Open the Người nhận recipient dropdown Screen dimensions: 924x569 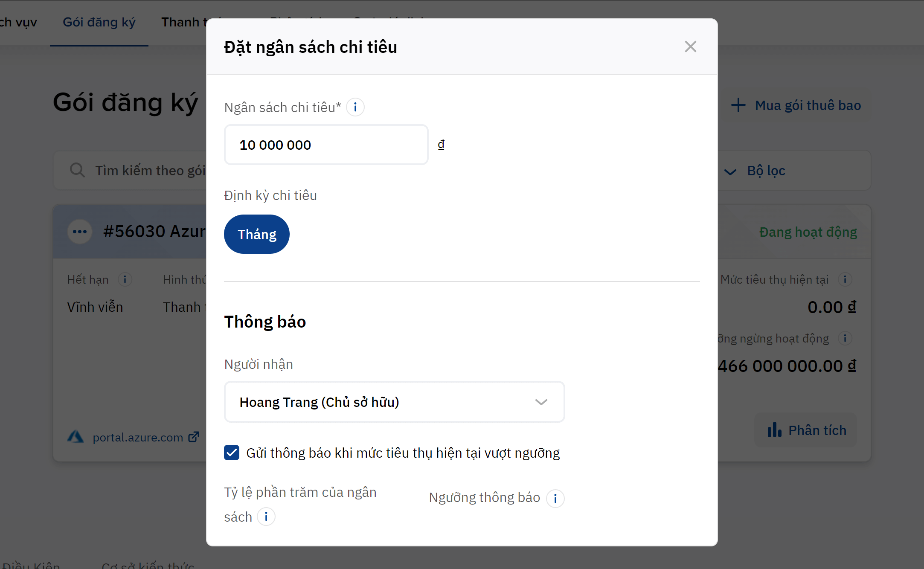click(394, 402)
